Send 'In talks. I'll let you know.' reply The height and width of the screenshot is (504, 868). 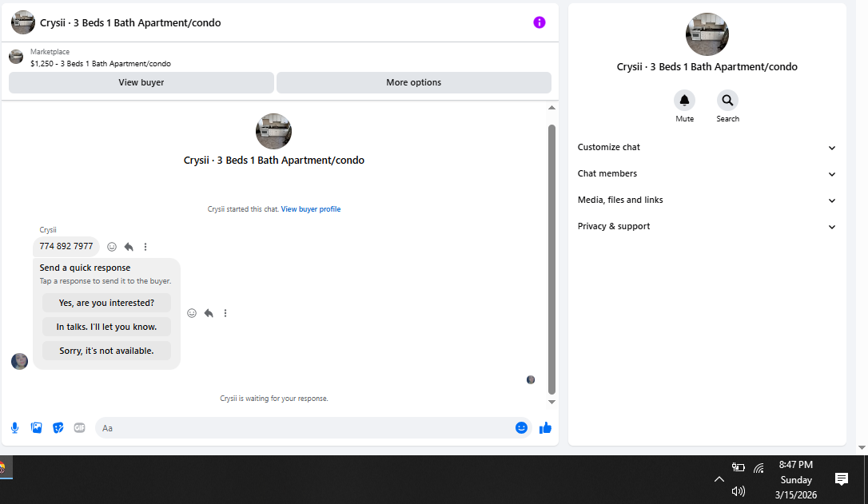coord(106,327)
